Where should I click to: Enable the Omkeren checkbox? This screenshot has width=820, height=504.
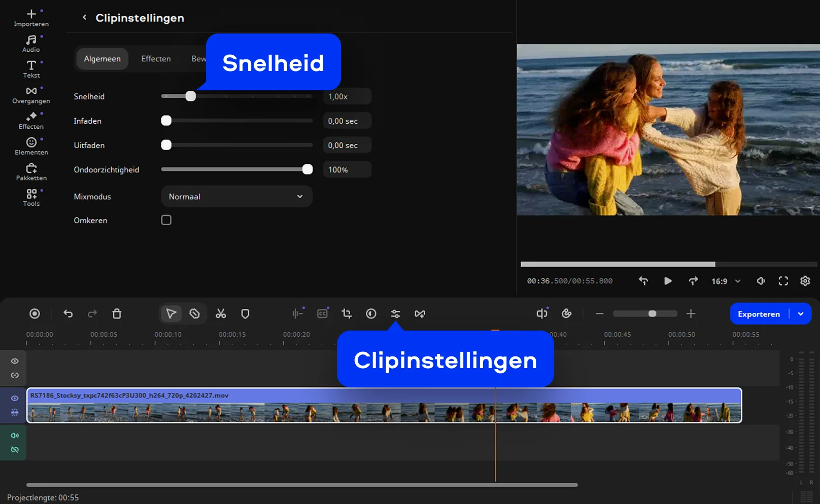[166, 220]
